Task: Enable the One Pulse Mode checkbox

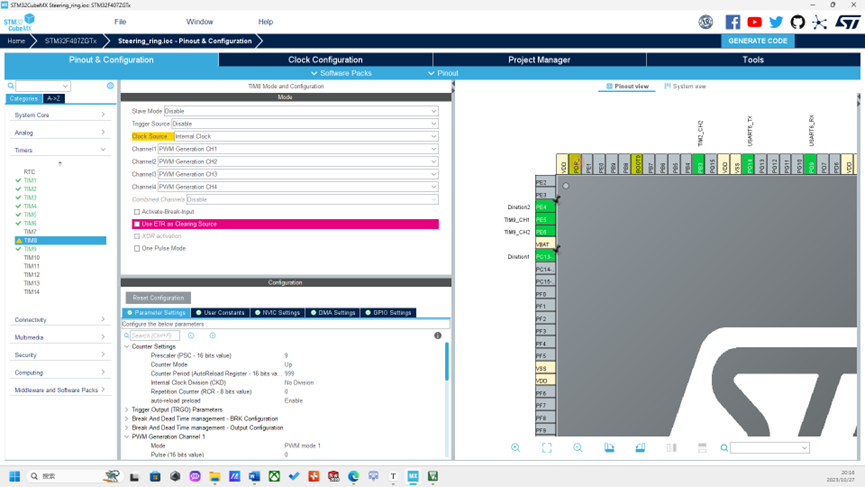Action: (x=137, y=248)
